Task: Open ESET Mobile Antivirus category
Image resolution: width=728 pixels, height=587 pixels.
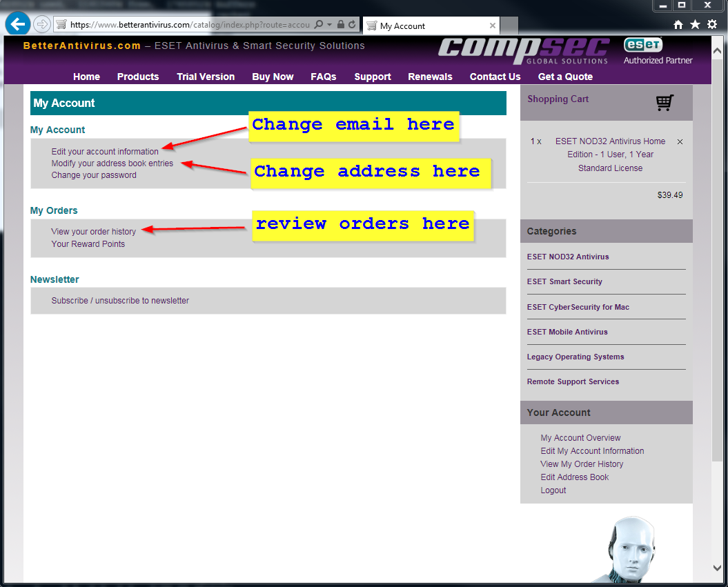Action: click(567, 332)
